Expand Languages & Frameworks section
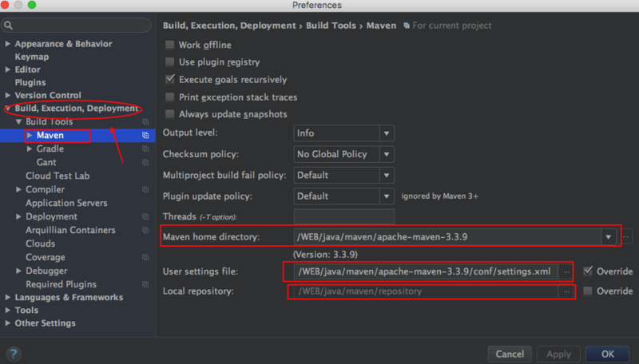This screenshot has width=639, height=364. tap(8, 297)
